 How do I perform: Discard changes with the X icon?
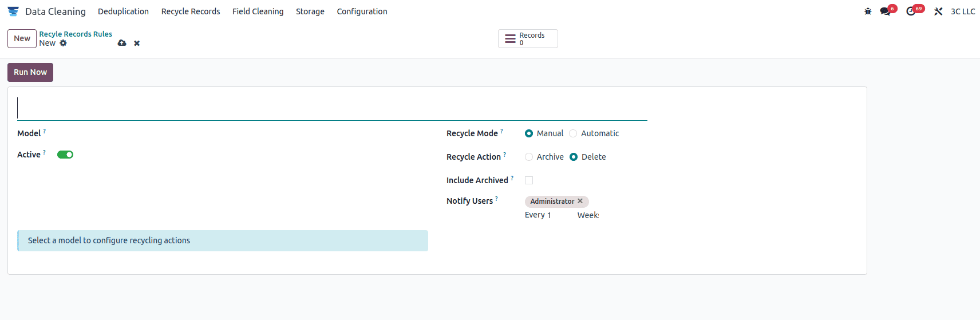click(x=137, y=43)
